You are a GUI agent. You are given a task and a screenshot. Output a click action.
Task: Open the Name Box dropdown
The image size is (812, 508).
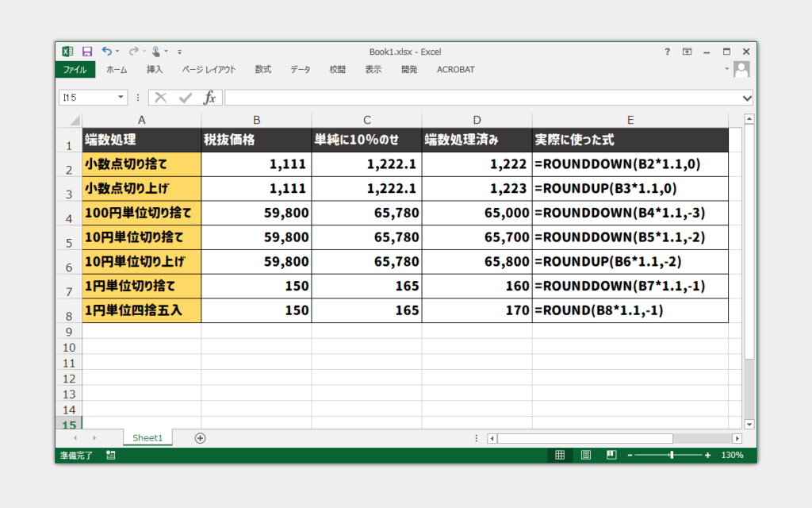pyautogui.click(x=121, y=97)
